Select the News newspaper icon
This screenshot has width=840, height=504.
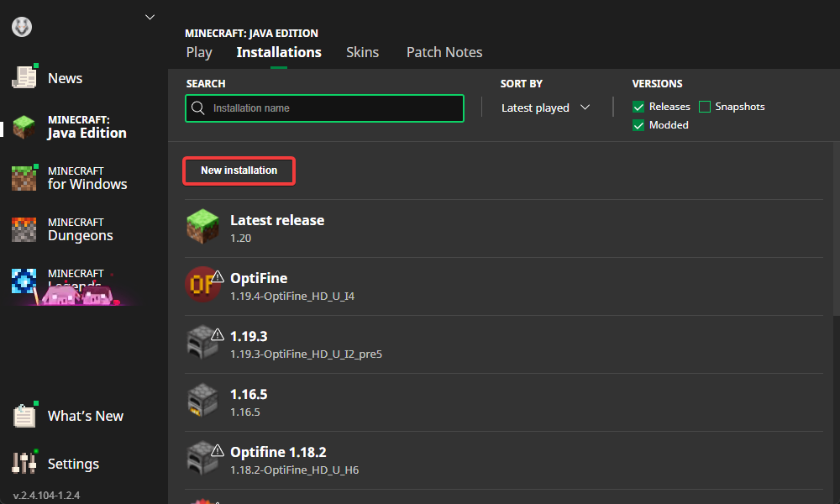coord(24,77)
